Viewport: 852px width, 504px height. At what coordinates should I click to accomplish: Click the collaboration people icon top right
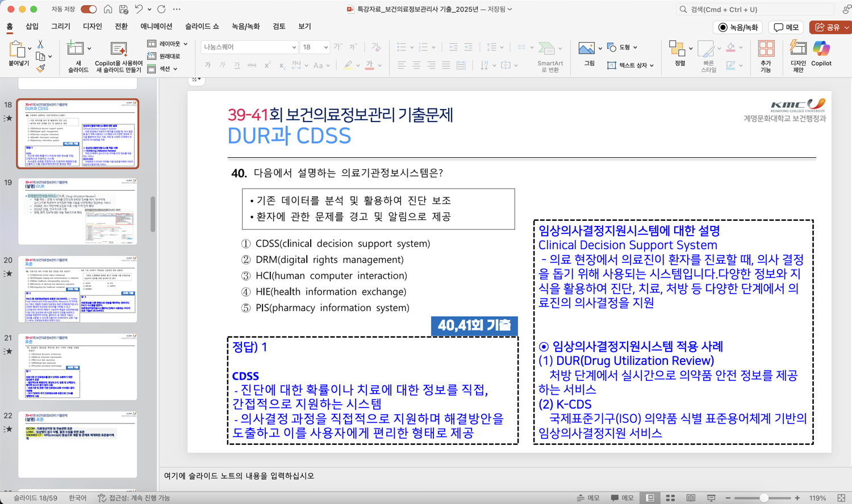coord(847,9)
